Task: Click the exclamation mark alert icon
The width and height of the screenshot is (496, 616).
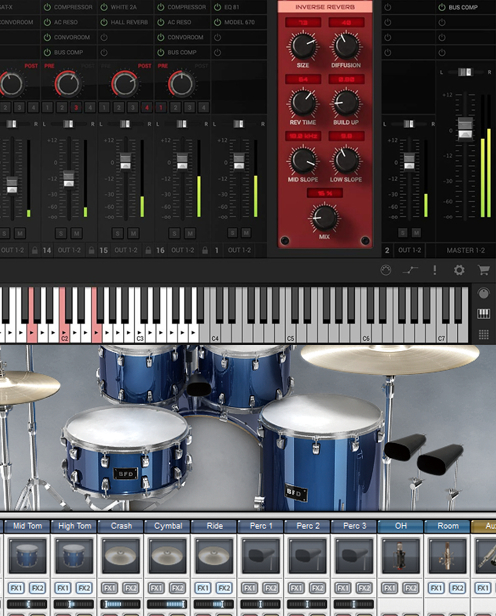Action: click(x=435, y=270)
